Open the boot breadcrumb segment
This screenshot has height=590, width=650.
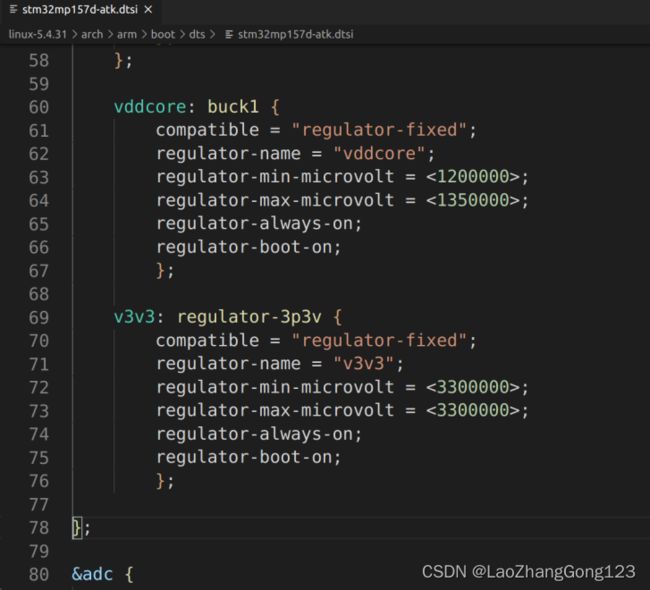click(x=163, y=34)
